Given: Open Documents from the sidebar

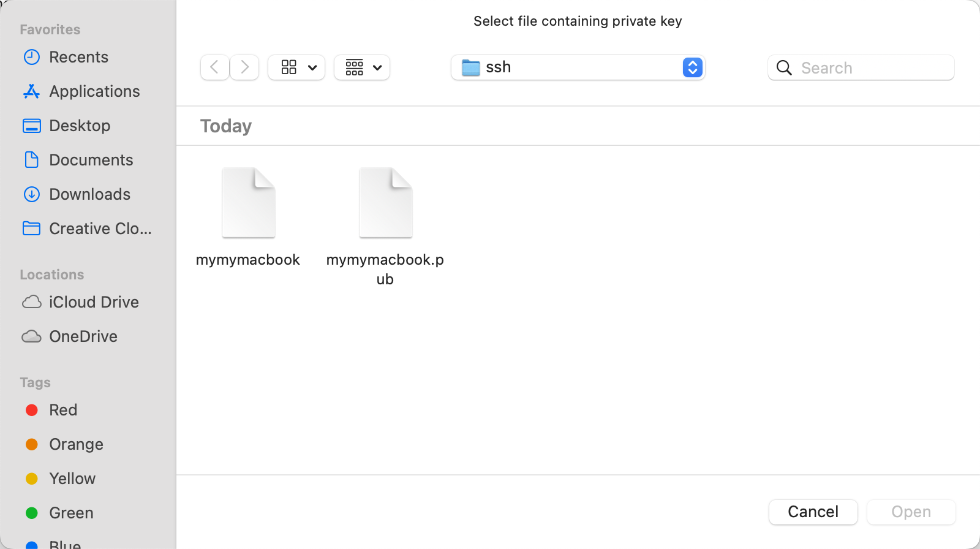Looking at the screenshot, I should (x=91, y=160).
